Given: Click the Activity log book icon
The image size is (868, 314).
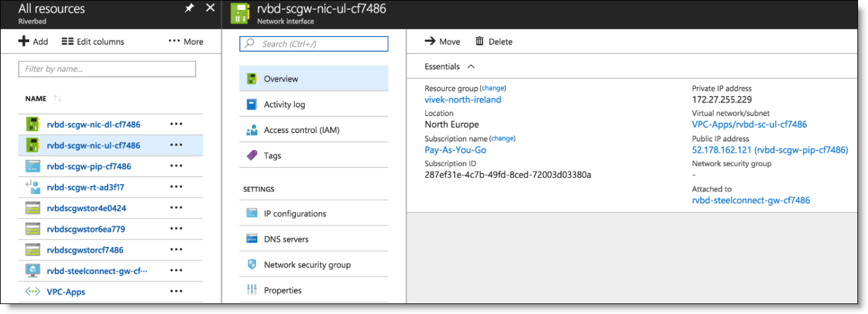Looking at the screenshot, I should tap(252, 104).
